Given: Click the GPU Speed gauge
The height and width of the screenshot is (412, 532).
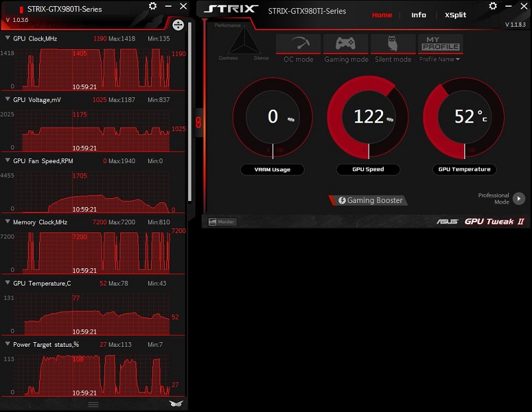Looking at the screenshot, I should click(x=368, y=118).
